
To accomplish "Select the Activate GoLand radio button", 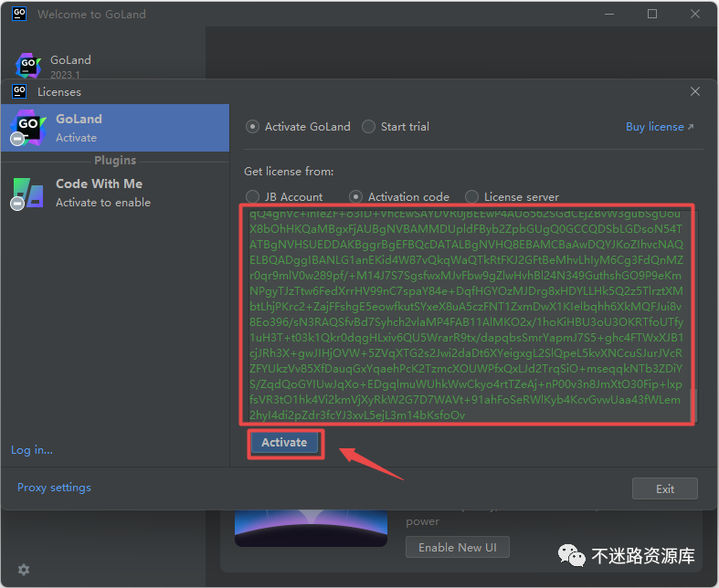I will click(252, 127).
